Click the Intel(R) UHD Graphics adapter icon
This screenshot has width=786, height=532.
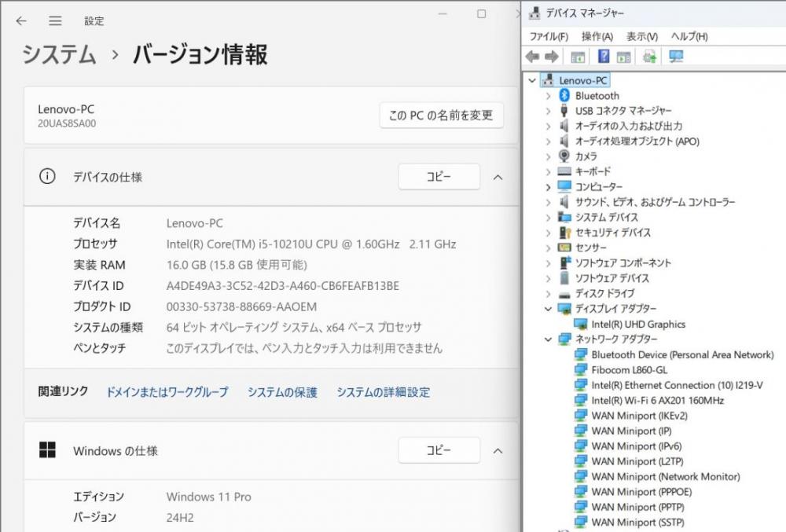[581, 324]
